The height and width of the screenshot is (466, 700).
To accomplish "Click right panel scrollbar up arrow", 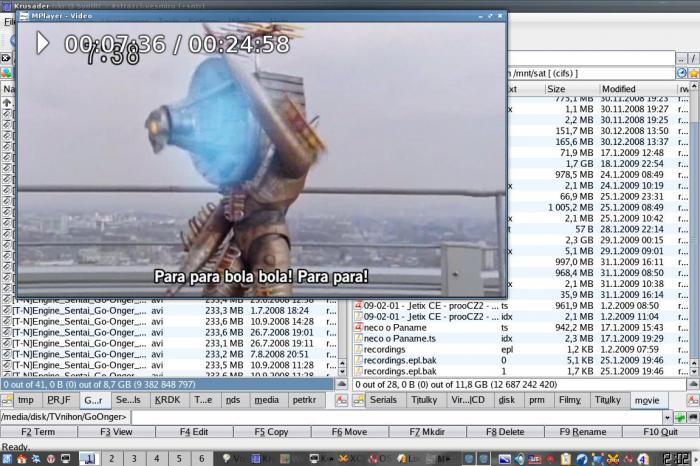I will click(695, 86).
